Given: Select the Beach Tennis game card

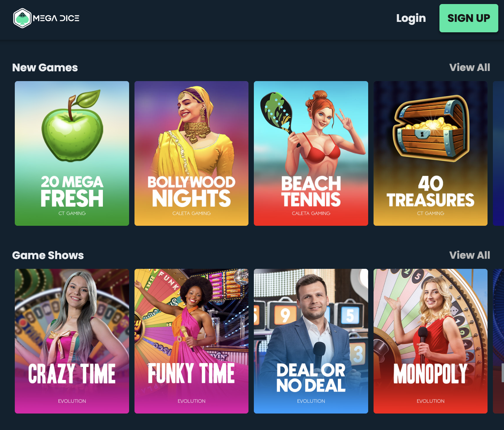Looking at the screenshot, I should pyautogui.click(x=311, y=153).
